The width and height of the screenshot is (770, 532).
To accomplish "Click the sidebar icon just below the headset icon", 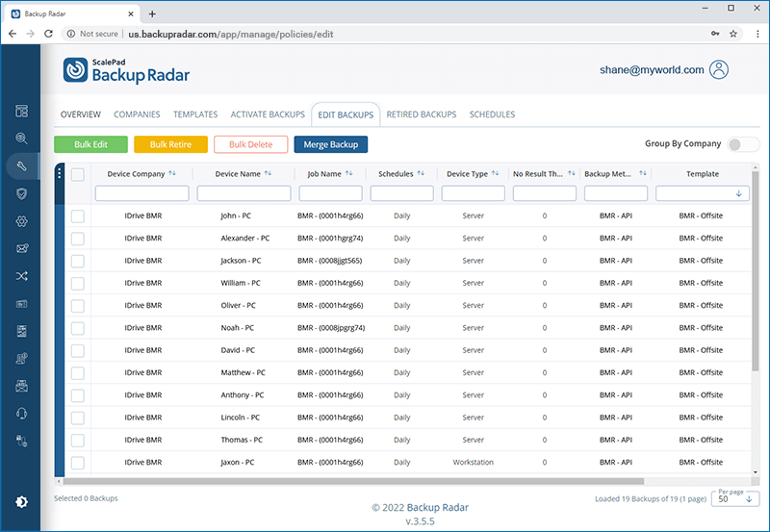I will point(21,441).
